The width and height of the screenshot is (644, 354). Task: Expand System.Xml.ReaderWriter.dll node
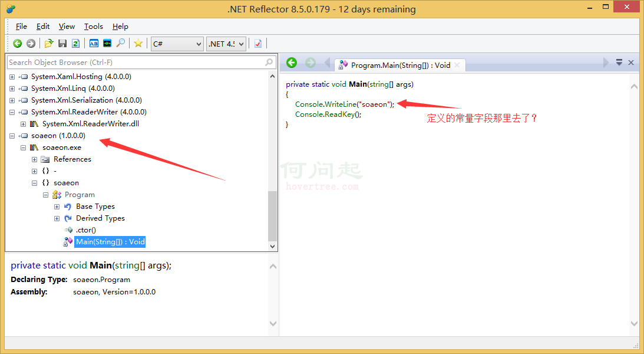tap(24, 124)
